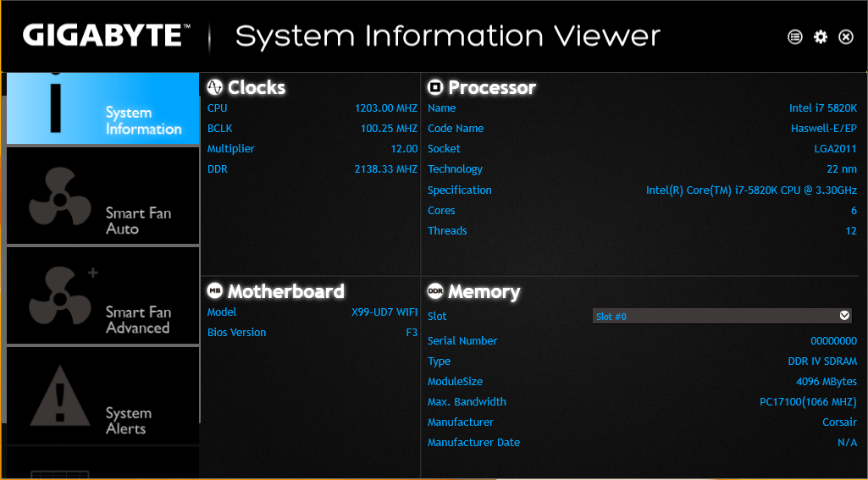Click the large 'i' information icon
Viewport: 868px width, 480px height.
(56, 104)
